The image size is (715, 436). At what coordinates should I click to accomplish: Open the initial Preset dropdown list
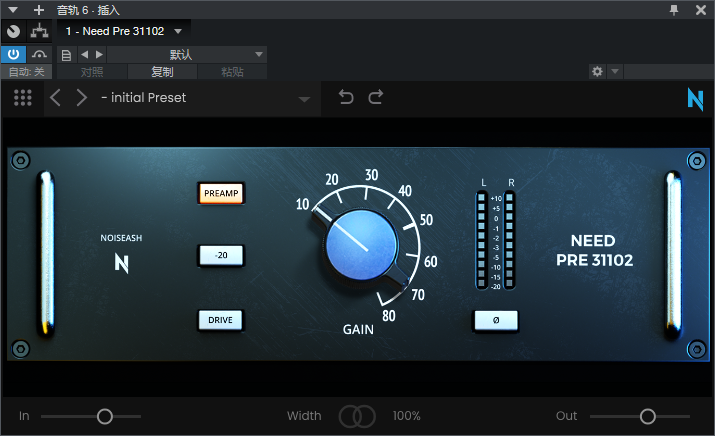pyautogui.click(x=205, y=98)
